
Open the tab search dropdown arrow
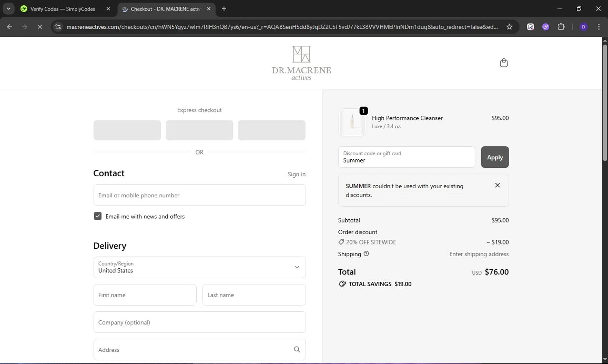(9, 9)
